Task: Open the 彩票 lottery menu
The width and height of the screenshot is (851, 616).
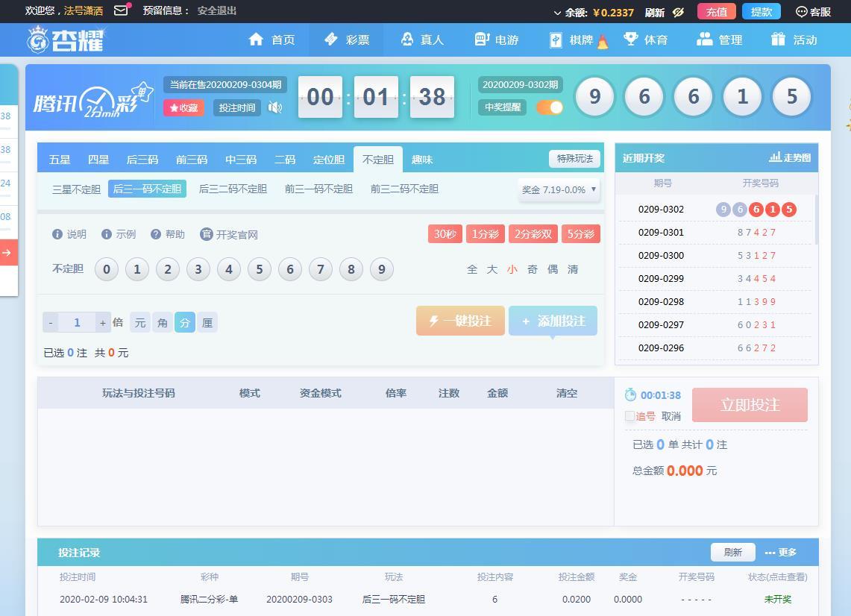Action: coord(346,39)
